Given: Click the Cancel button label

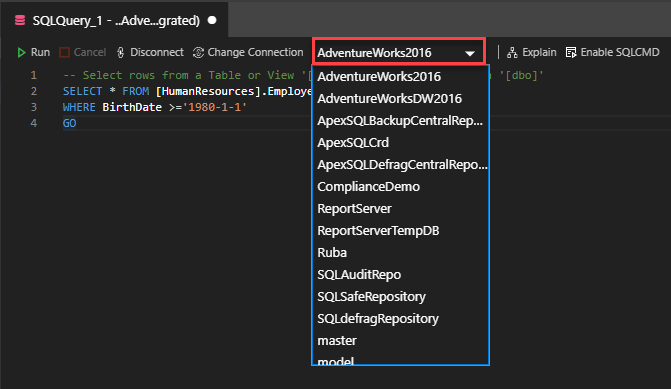Looking at the screenshot, I should pyautogui.click(x=90, y=52).
